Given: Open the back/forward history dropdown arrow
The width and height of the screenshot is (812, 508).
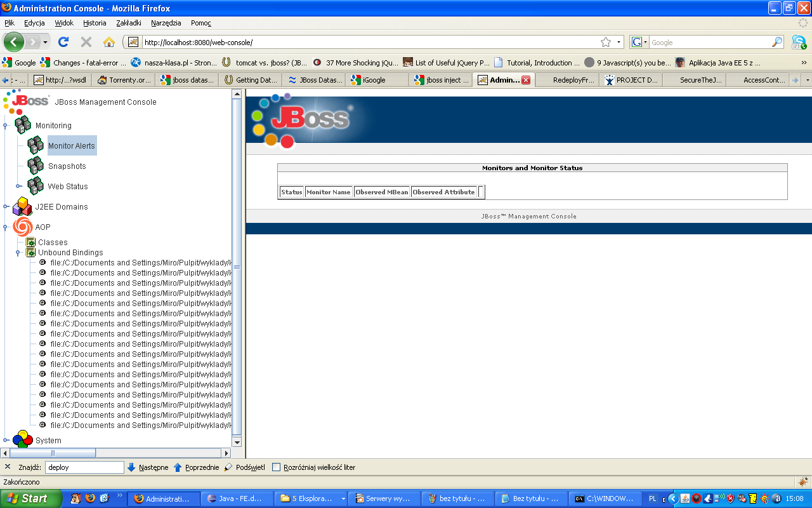Looking at the screenshot, I should pos(45,42).
